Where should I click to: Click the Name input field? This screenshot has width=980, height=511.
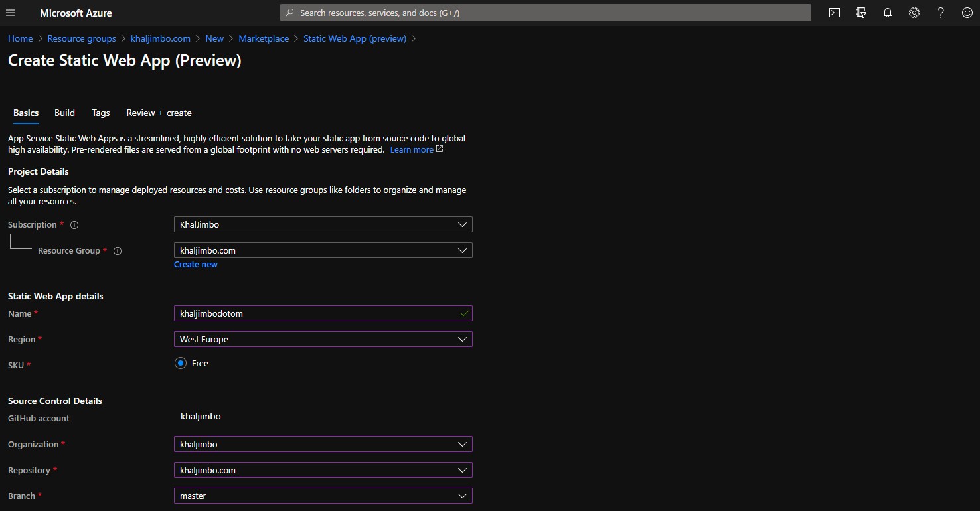click(323, 313)
